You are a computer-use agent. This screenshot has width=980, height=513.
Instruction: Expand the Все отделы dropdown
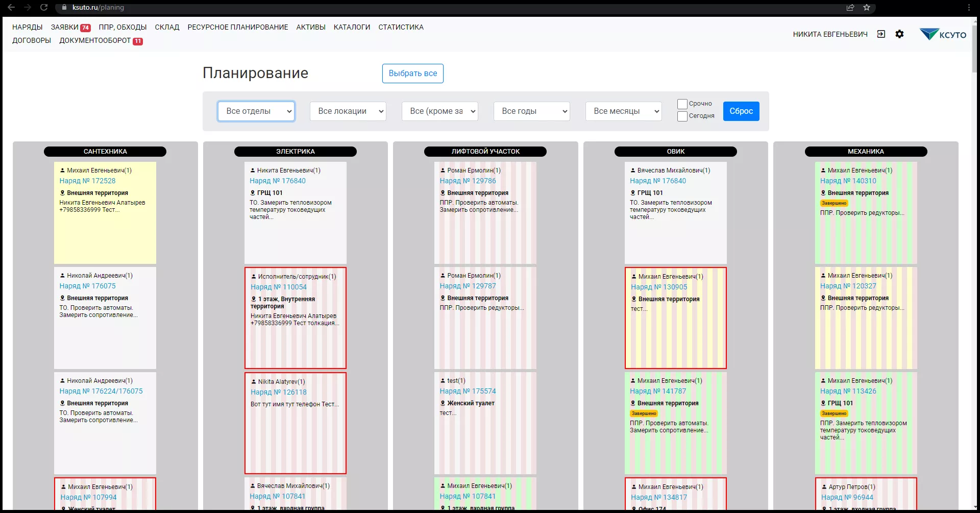pos(256,111)
